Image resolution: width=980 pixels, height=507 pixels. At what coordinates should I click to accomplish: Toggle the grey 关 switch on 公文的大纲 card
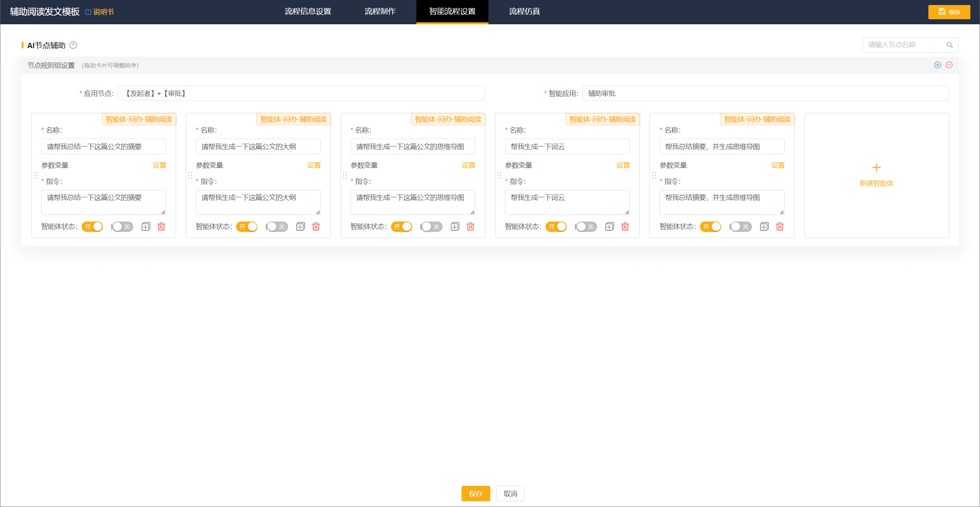[277, 227]
